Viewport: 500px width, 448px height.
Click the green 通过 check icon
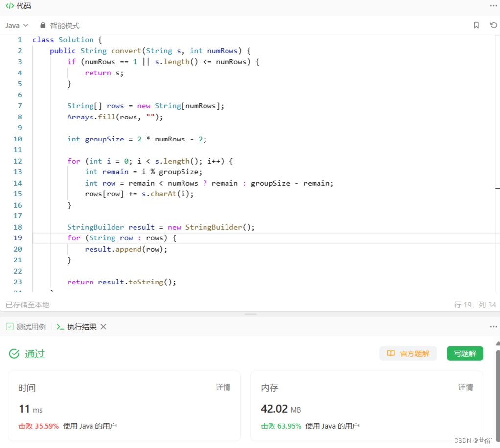[14, 354]
